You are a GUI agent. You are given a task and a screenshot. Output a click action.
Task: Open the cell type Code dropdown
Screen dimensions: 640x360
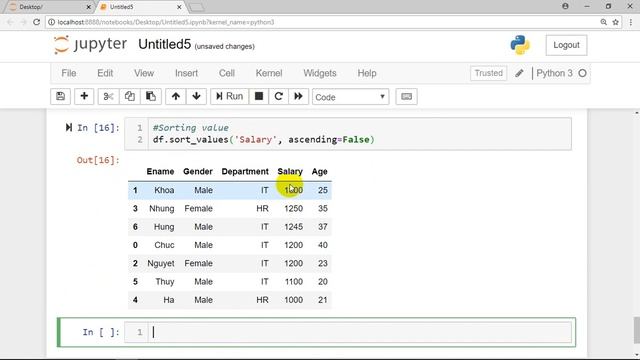[350, 97]
